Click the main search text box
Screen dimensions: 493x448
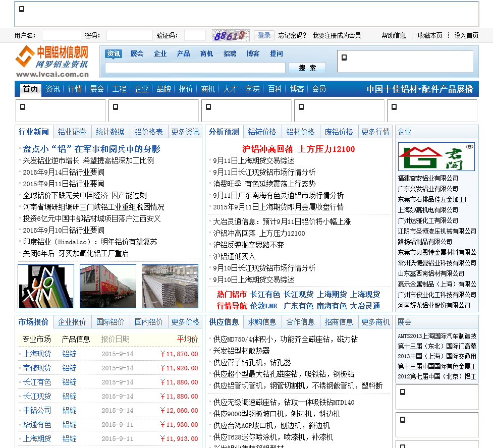tap(195, 68)
